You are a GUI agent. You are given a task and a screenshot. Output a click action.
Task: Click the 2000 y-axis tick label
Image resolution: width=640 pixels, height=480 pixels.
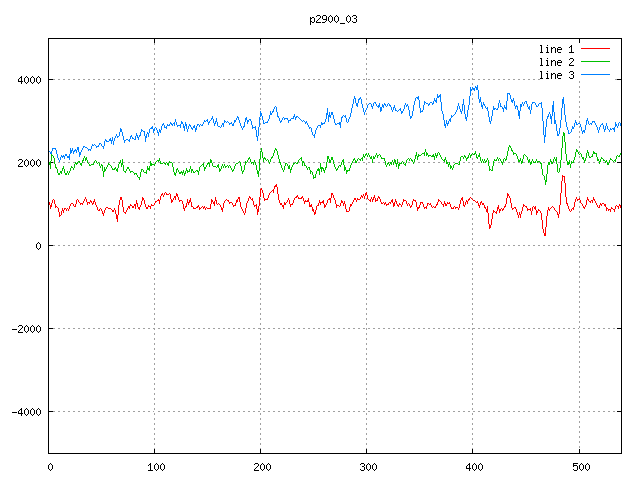pyautogui.click(x=28, y=163)
